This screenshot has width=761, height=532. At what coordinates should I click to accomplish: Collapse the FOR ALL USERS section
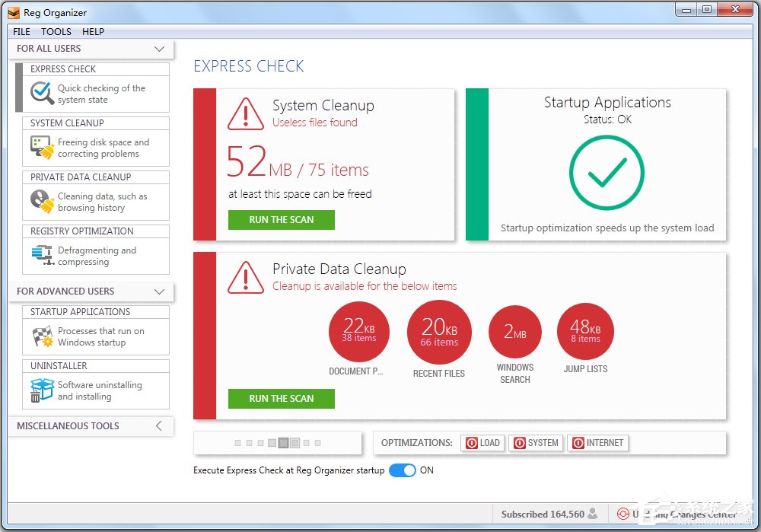click(x=91, y=49)
